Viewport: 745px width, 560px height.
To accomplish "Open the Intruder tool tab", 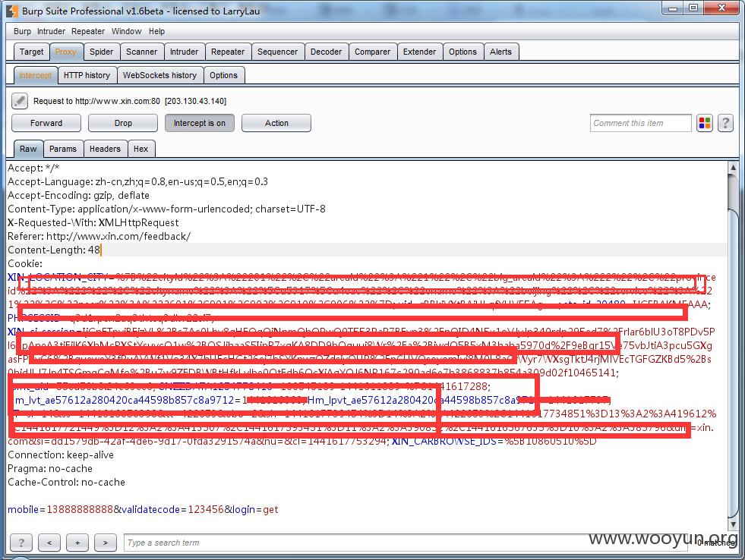I will (x=185, y=52).
